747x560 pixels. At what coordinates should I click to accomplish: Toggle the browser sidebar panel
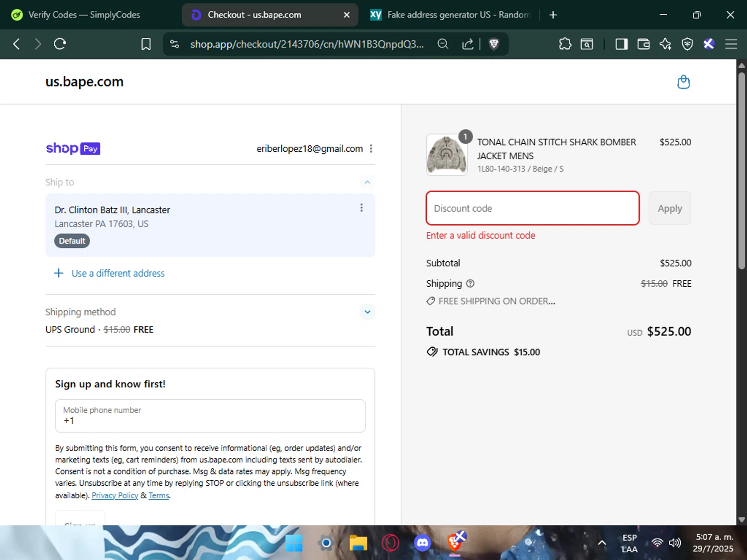[x=622, y=44]
